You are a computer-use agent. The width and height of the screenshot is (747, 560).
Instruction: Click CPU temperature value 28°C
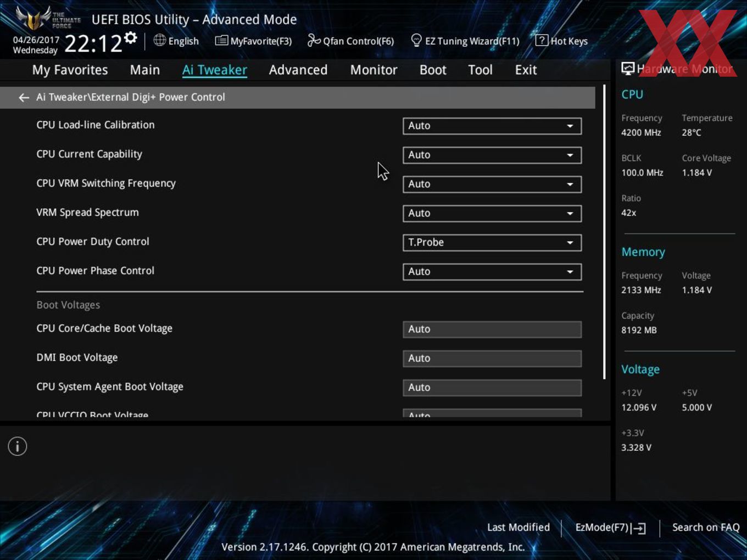(692, 132)
